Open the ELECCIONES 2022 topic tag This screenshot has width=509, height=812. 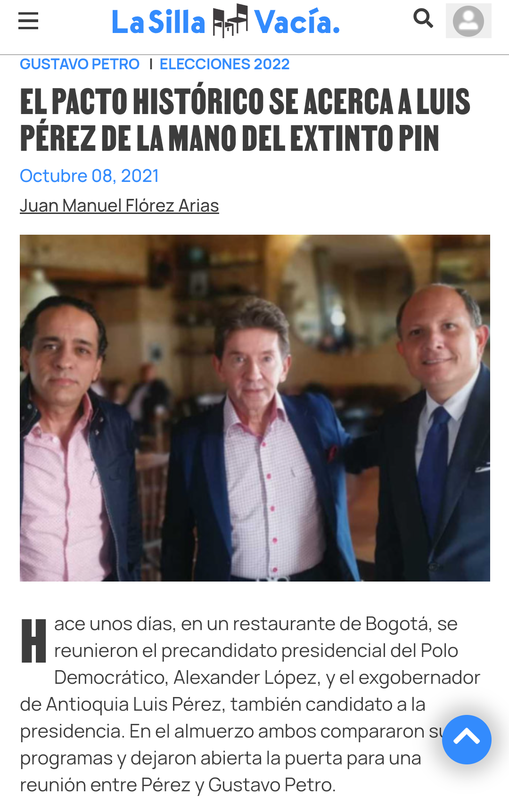(224, 64)
